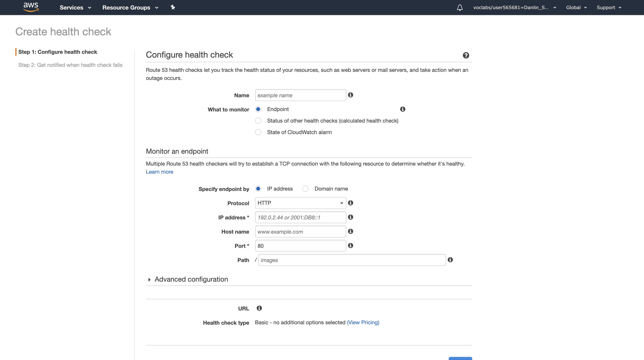Select State of CloudWatch alarm option
This screenshot has width=644, height=360.
258,132
